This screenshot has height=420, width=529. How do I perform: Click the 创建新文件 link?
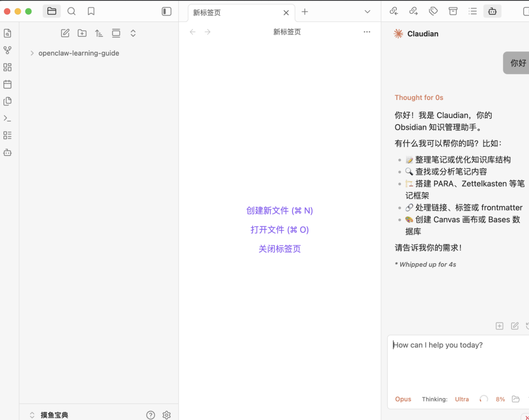(280, 210)
